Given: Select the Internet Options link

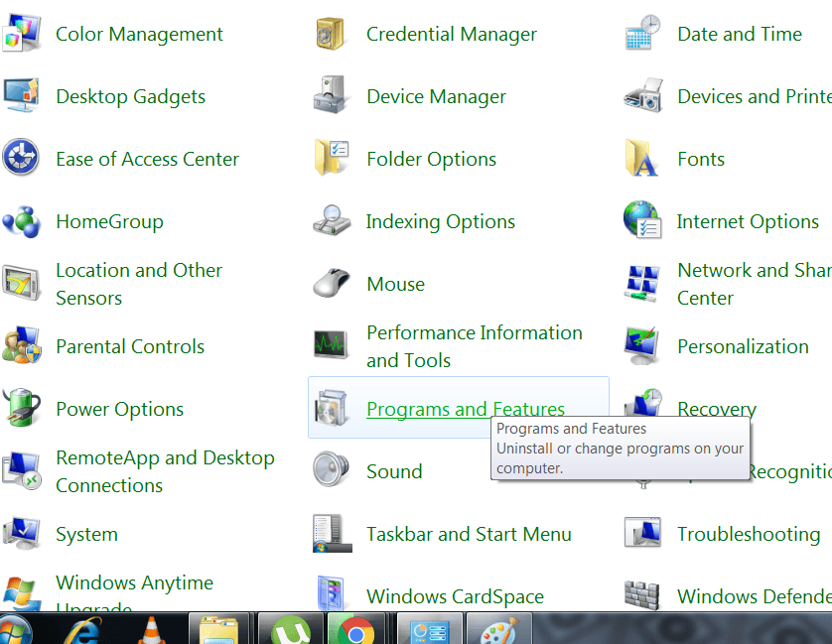Looking at the screenshot, I should point(748,222).
